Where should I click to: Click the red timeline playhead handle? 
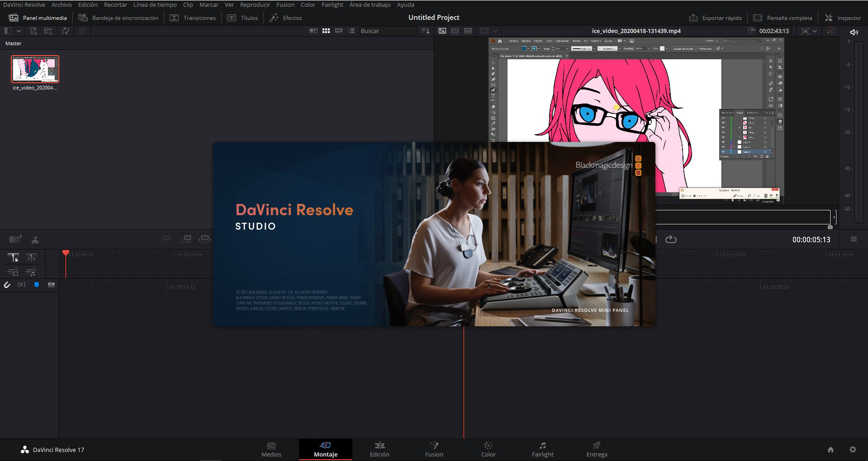(x=66, y=253)
